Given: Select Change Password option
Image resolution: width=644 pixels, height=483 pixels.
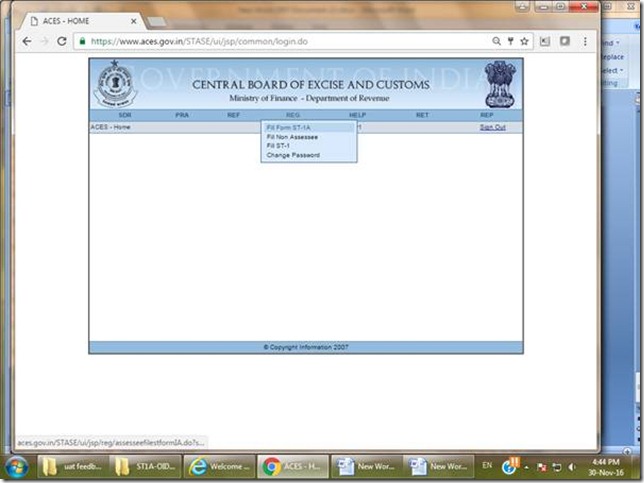Looking at the screenshot, I should coord(308,155).
